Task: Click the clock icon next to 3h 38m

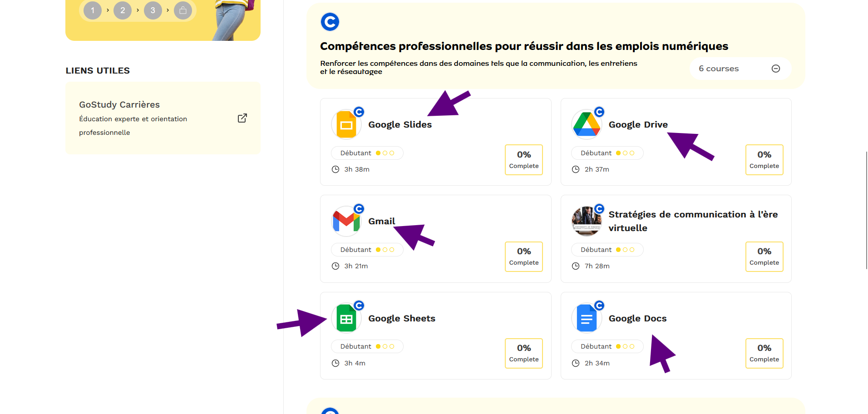Action: [x=335, y=169]
